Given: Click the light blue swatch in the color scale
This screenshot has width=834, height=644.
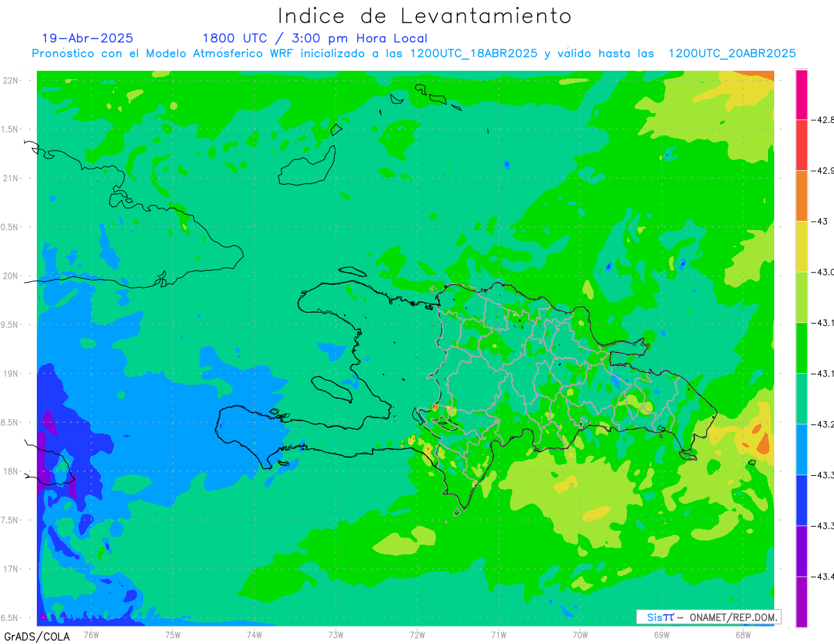Looking at the screenshot, I should coord(801,449).
